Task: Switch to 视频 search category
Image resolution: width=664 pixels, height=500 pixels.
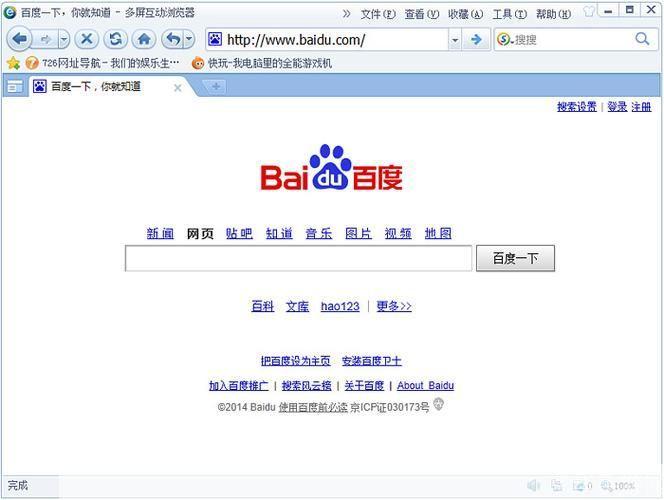Action: point(398,233)
